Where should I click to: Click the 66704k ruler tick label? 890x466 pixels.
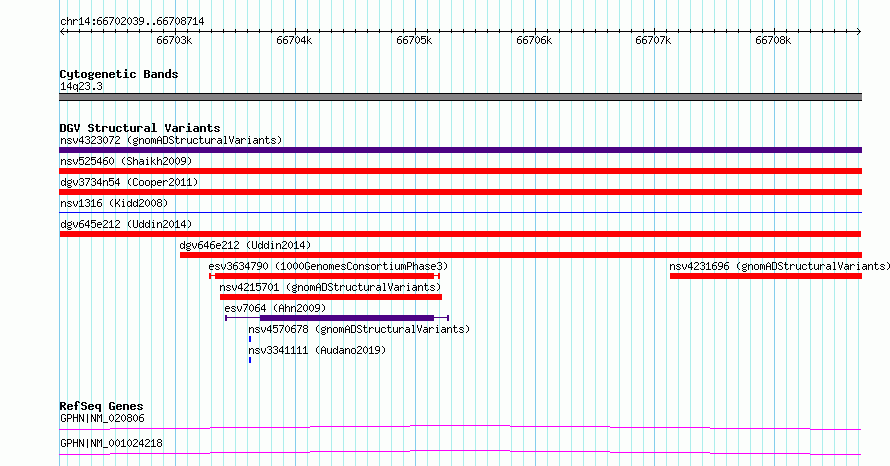click(294, 40)
